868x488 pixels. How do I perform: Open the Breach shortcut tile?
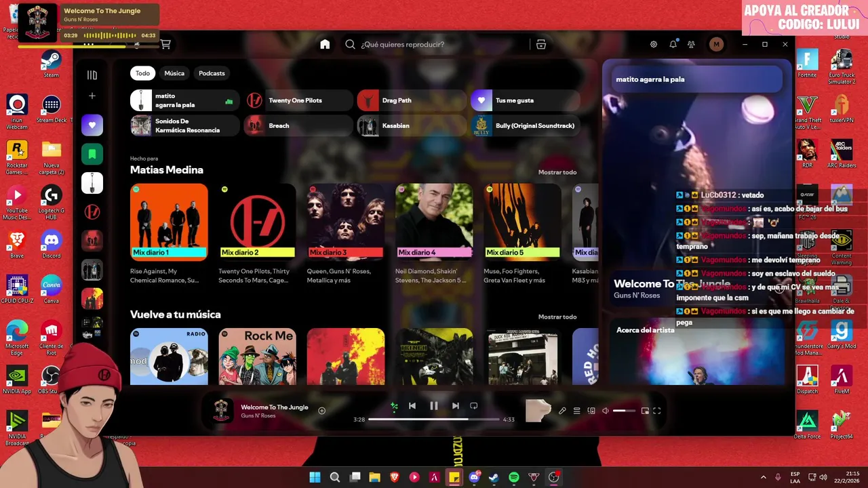[298, 125]
